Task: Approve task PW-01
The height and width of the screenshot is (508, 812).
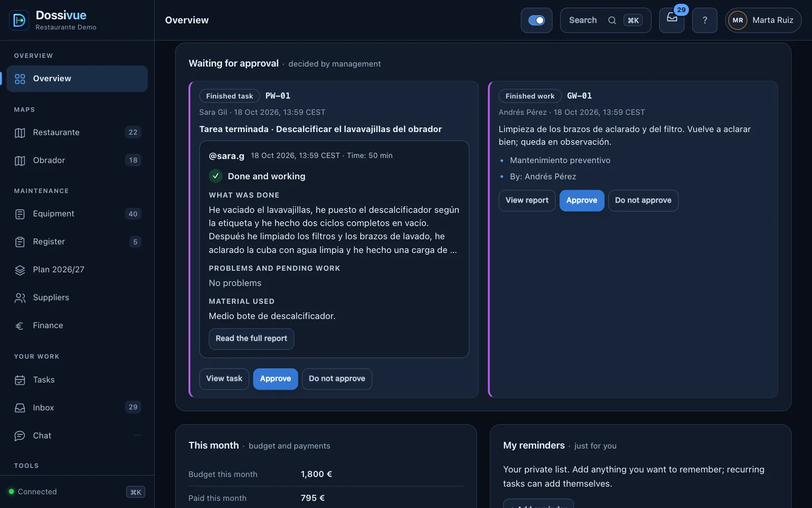Action: (276, 379)
